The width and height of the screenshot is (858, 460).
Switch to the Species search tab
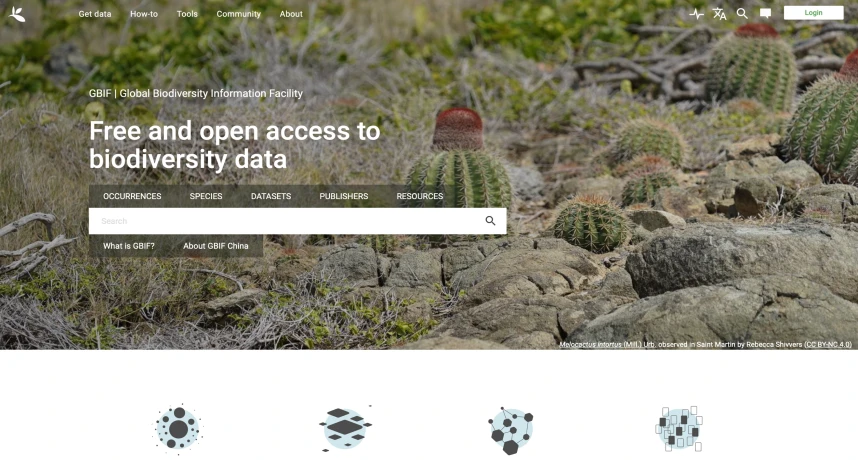206,196
